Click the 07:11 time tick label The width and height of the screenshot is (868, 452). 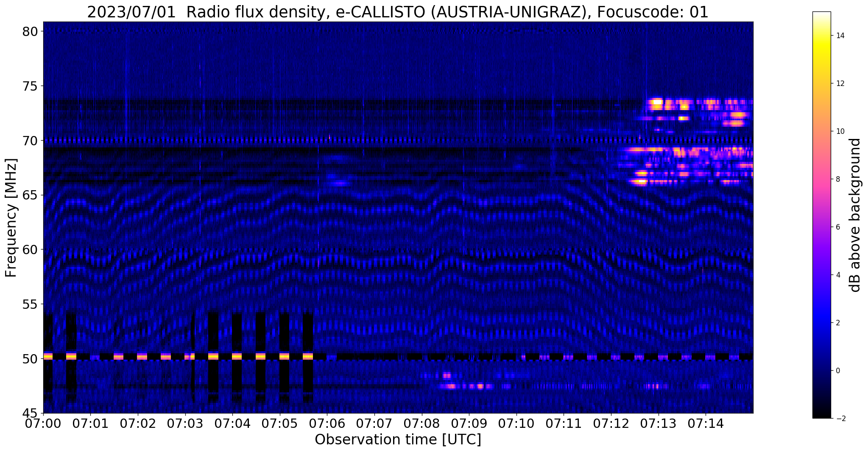point(564,423)
